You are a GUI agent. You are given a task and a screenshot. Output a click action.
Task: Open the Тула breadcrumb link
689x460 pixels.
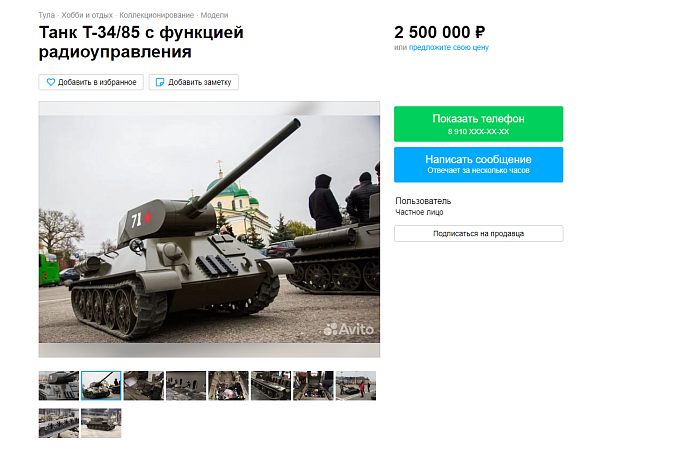click(47, 15)
